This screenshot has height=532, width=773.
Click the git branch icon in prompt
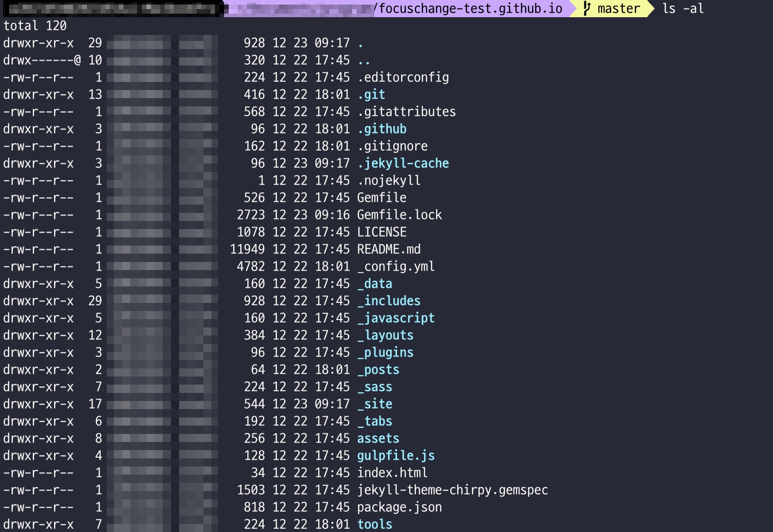point(587,9)
